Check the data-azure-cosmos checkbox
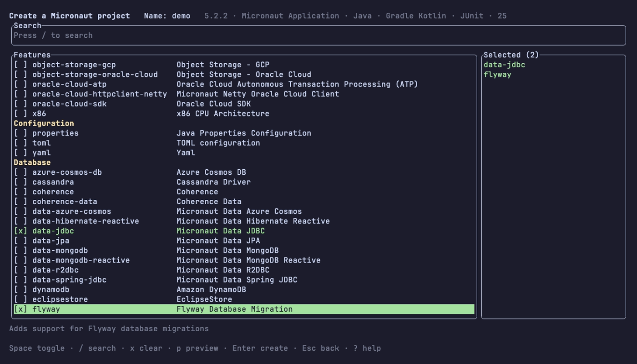The image size is (637, 364). click(x=20, y=212)
